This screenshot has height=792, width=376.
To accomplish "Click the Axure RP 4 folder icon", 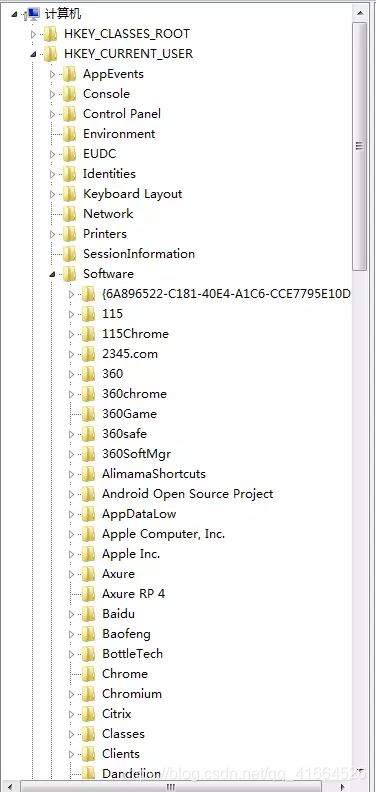I will pyautogui.click(x=88, y=594).
